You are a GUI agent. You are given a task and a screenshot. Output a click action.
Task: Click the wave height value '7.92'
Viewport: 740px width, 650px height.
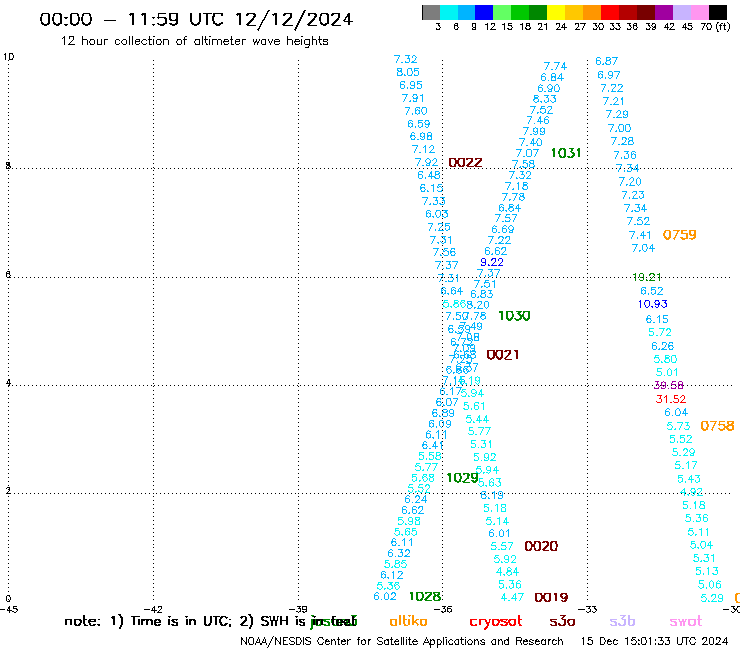pos(426,162)
